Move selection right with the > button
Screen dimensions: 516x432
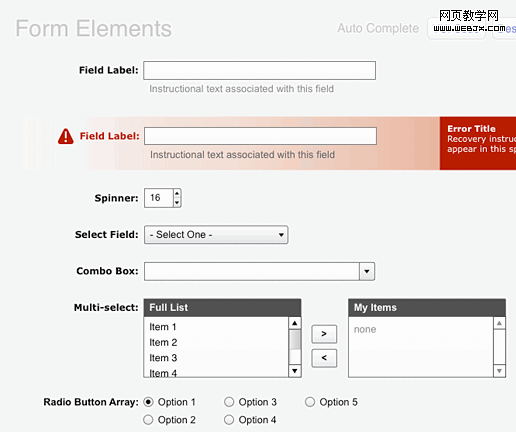click(324, 334)
